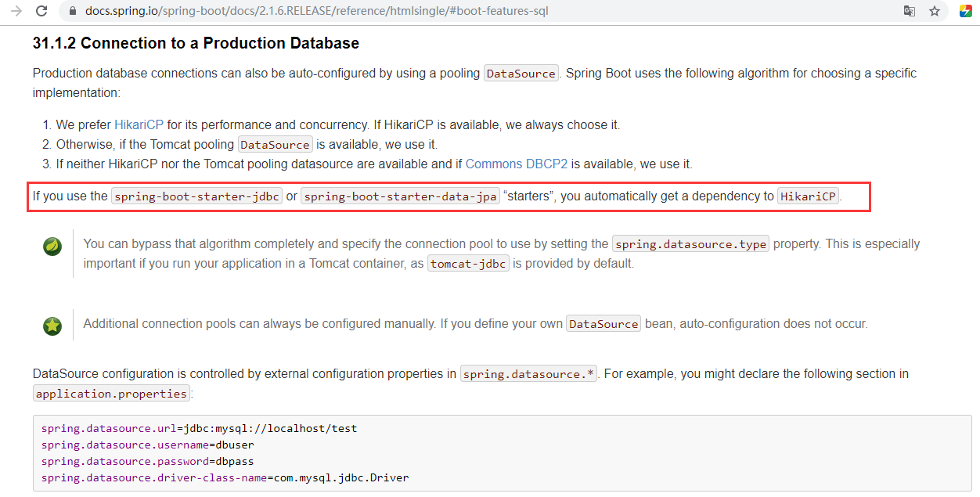The height and width of the screenshot is (497, 980).
Task: Click the application.properties code label
Action: click(110, 393)
